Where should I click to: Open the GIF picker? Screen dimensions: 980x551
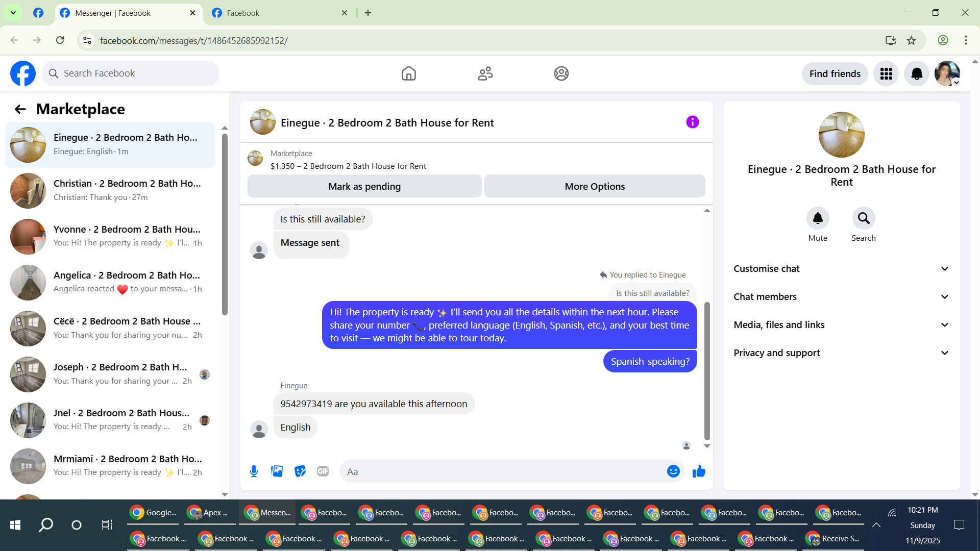point(323,471)
